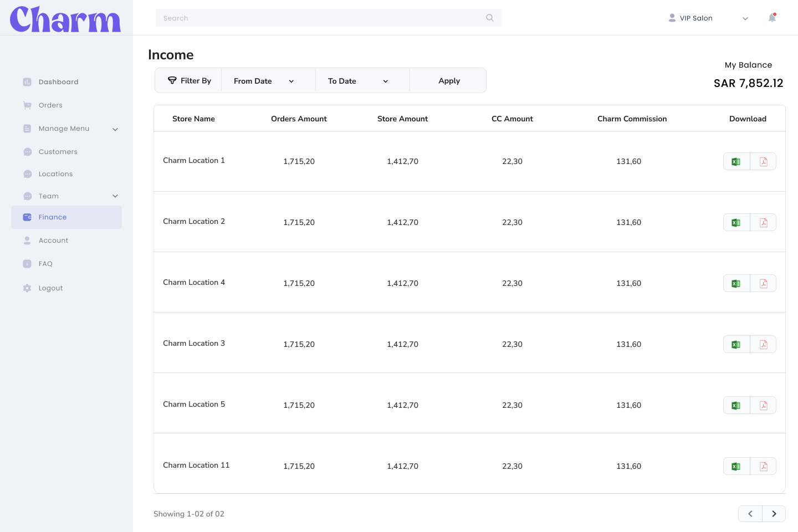Open notifications bell
This screenshot has height=532, width=798.
point(772,18)
